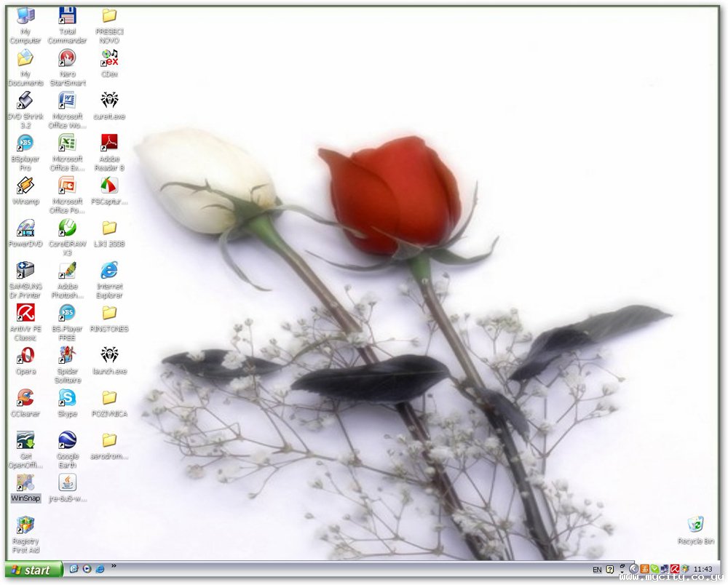This screenshot has width=728, height=585.
Task: Select the Registry First Aid icon
Action: pyautogui.click(x=25, y=536)
